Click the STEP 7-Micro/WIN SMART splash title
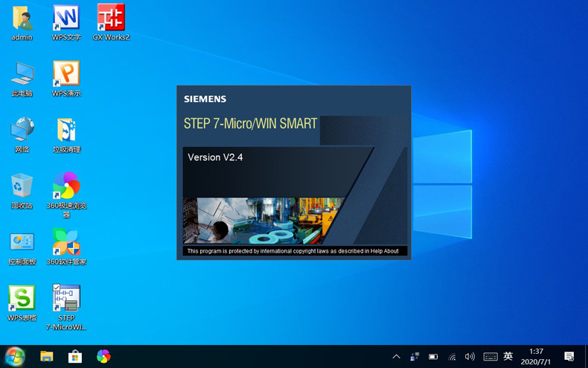Image resolution: width=588 pixels, height=368 pixels. tap(251, 124)
